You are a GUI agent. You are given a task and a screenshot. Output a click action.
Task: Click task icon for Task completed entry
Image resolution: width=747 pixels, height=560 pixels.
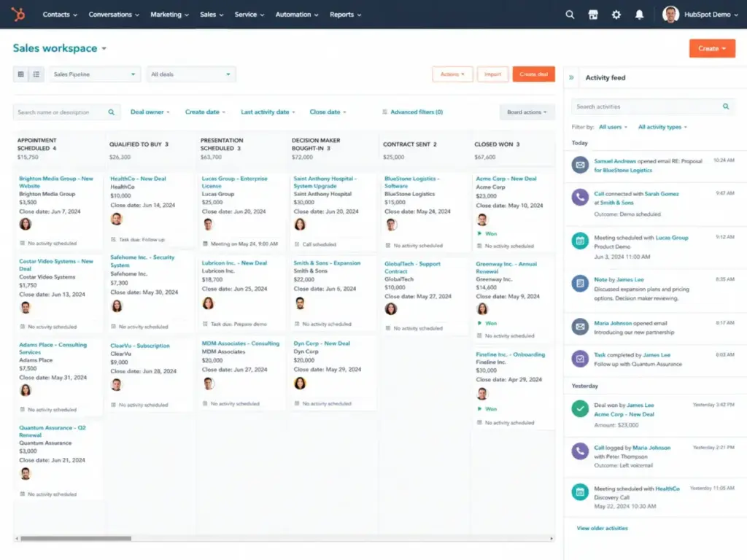tap(580, 359)
